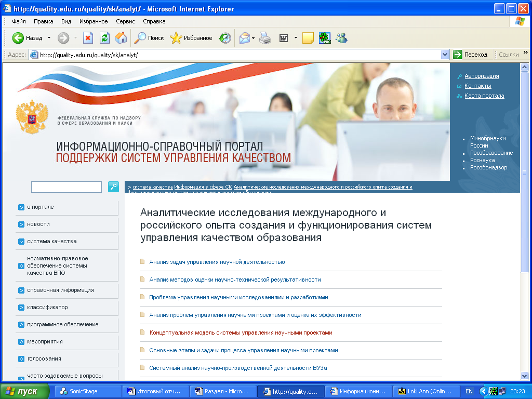
Task: Click the Mail envelope toolbar icon
Action: click(x=244, y=38)
